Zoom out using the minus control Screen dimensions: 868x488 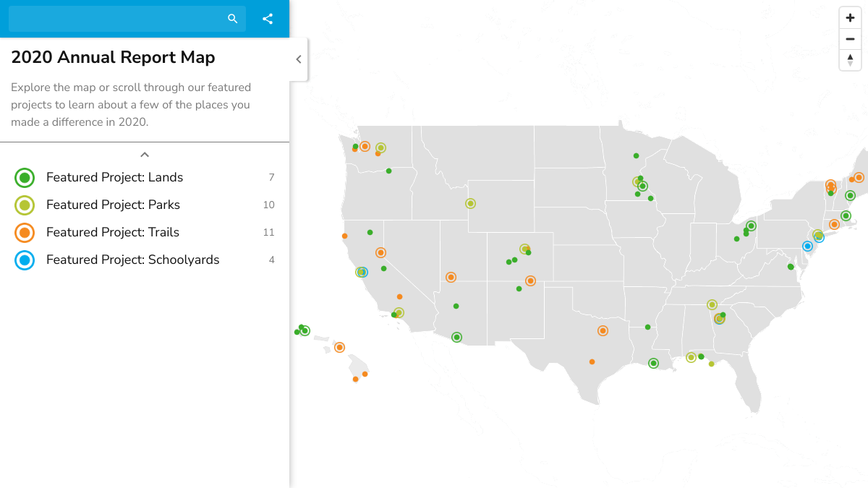coord(849,39)
